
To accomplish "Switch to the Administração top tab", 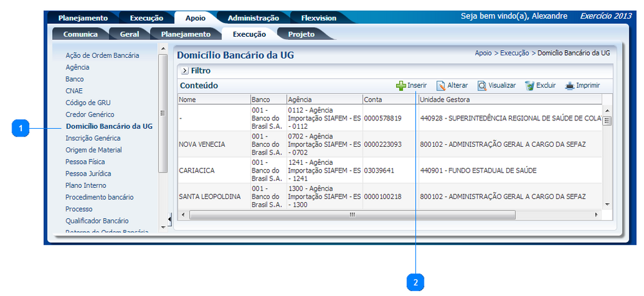I will coord(253,18).
